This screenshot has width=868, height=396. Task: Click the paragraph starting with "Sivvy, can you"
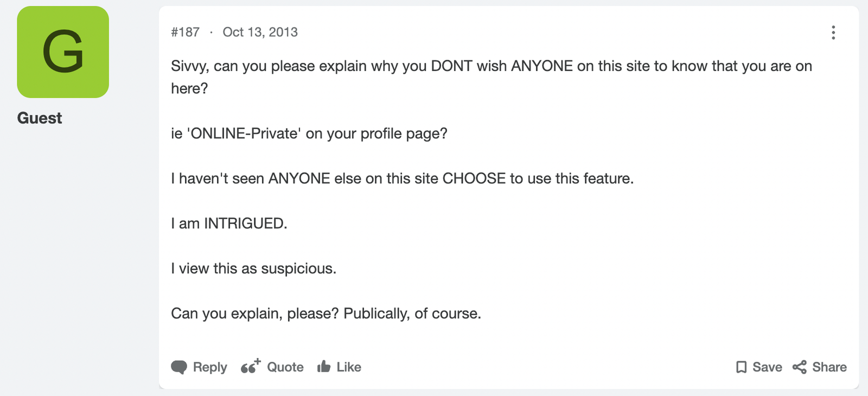point(492,77)
